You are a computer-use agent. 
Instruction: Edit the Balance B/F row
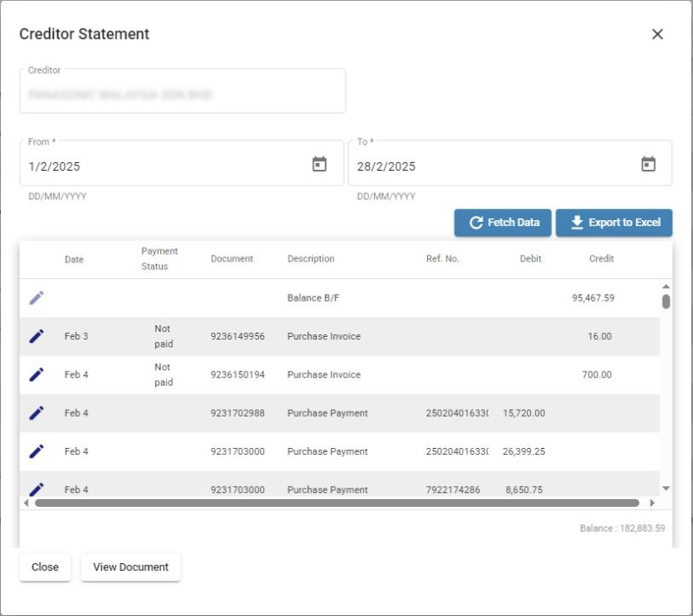[x=36, y=298]
